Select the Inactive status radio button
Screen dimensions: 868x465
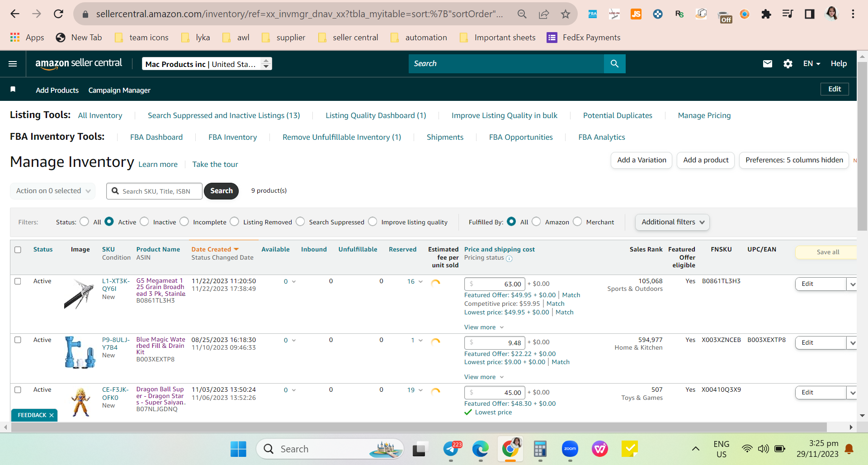144,222
